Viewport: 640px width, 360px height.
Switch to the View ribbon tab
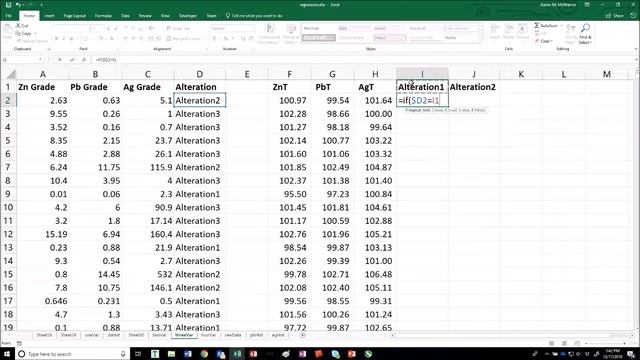(165, 16)
